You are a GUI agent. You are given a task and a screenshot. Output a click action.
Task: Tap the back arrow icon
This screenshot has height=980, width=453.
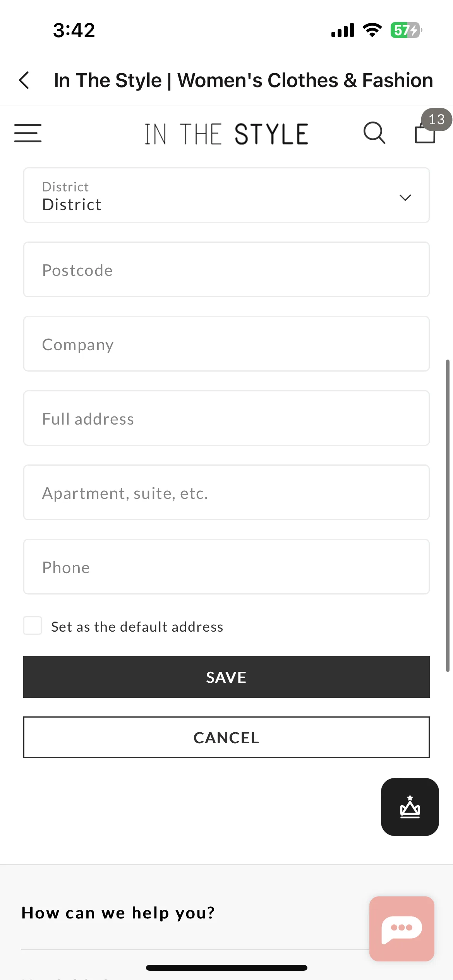[24, 80]
